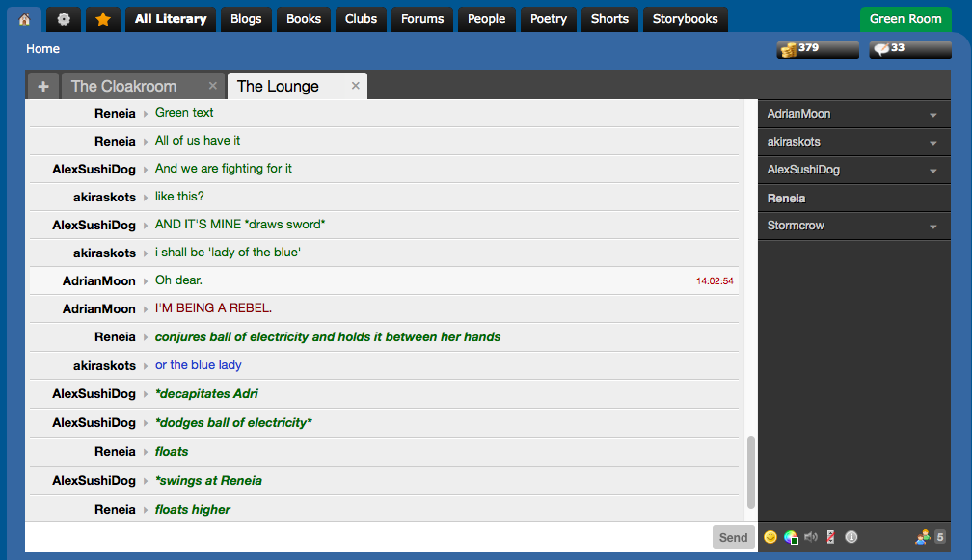Open the Poetry menu item
Image resolution: width=972 pixels, height=560 pixels.
(x=549, y=19)
